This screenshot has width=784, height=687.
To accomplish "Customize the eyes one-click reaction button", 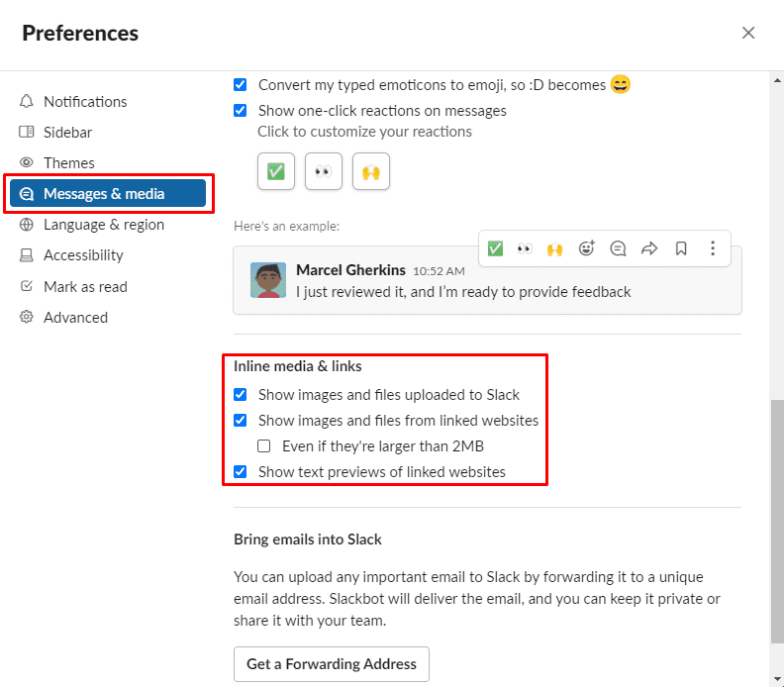I will coord(323,171).
